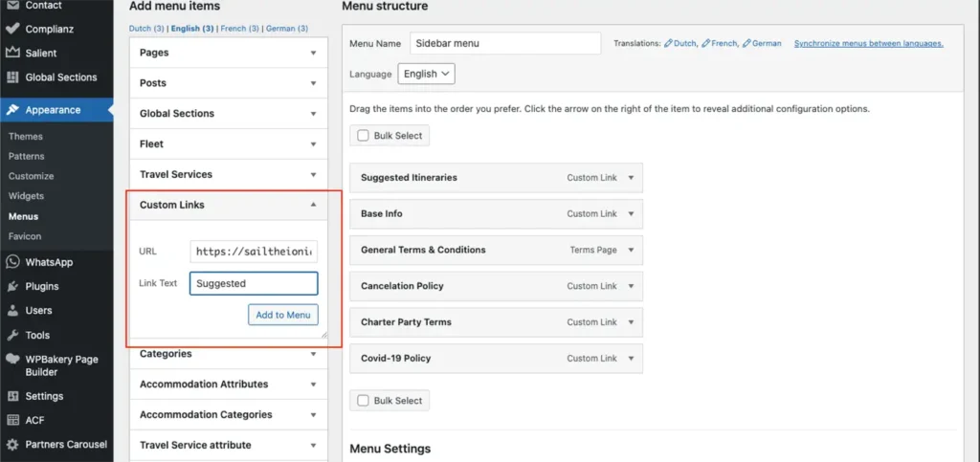This screenshot has height=462, width=980.
Task: Switch to French (3) language filter
Action: click(x=239, y=29)
